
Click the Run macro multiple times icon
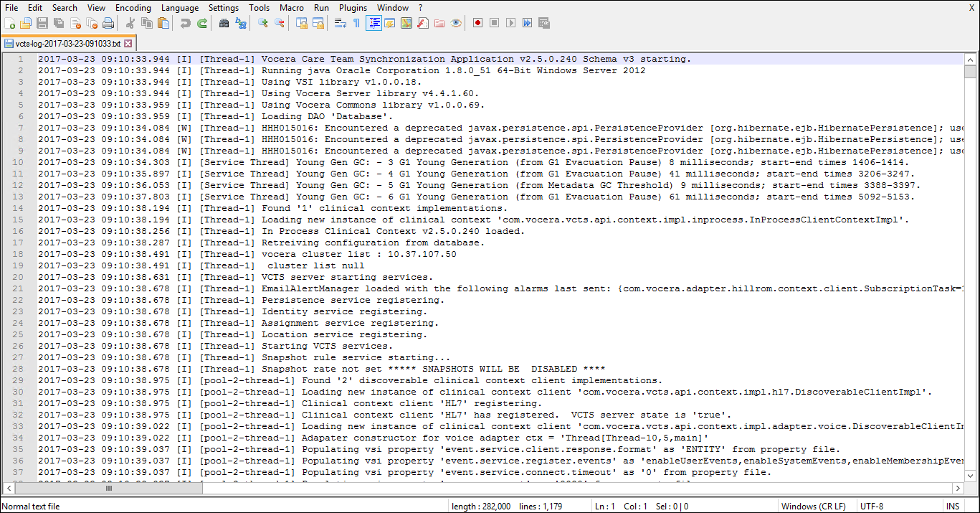(527, 23)
